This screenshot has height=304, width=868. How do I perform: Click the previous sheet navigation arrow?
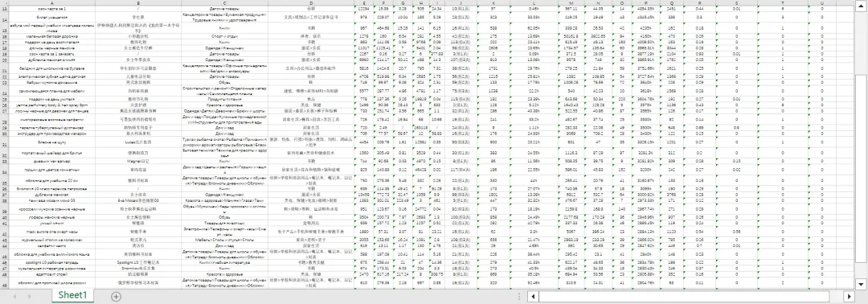pos(14,297)
